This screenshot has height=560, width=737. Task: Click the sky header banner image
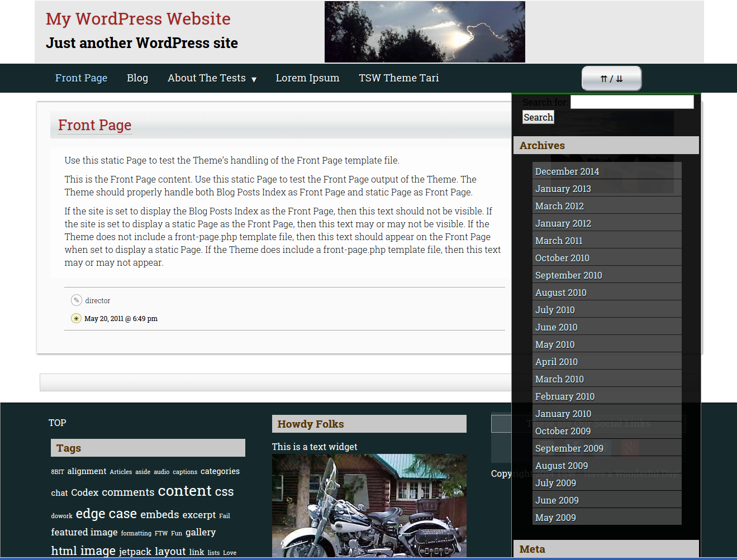425,32
